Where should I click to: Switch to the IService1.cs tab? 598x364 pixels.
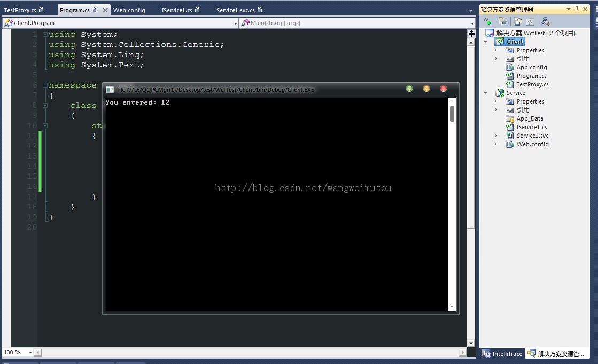tap(181, 10)
